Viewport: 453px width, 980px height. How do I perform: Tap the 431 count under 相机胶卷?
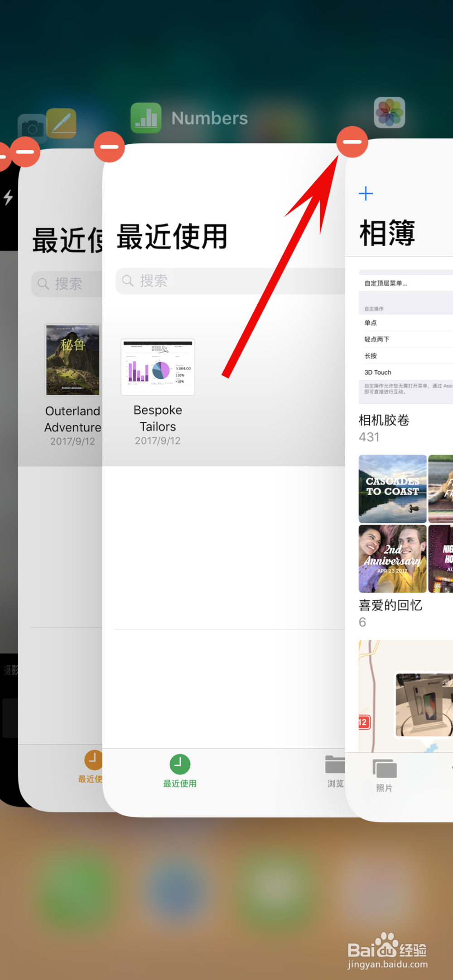369,437
